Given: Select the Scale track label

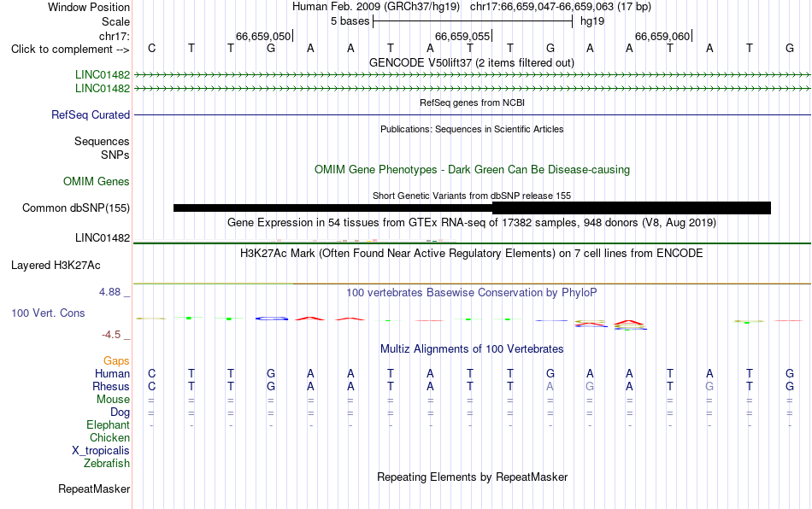Looking at the screenshot, I should pos(115,21).
